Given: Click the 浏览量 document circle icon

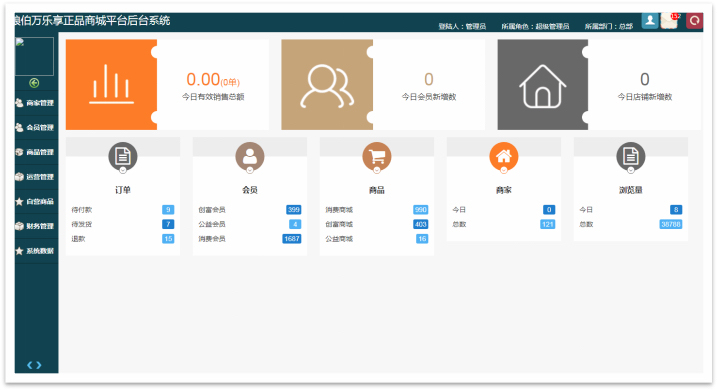Looking at the screenshot, I should 631,156.
